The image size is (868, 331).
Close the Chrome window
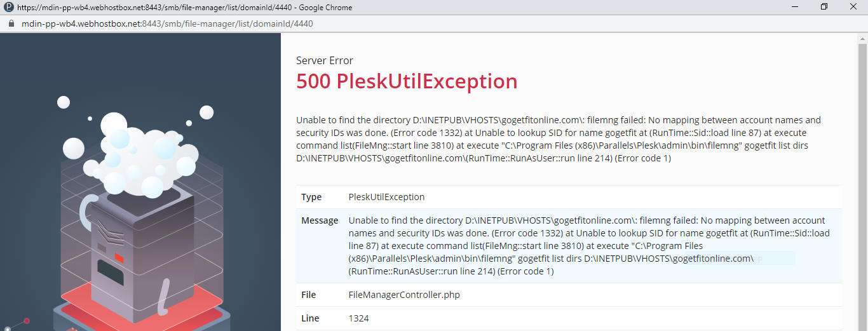(853, 7)
